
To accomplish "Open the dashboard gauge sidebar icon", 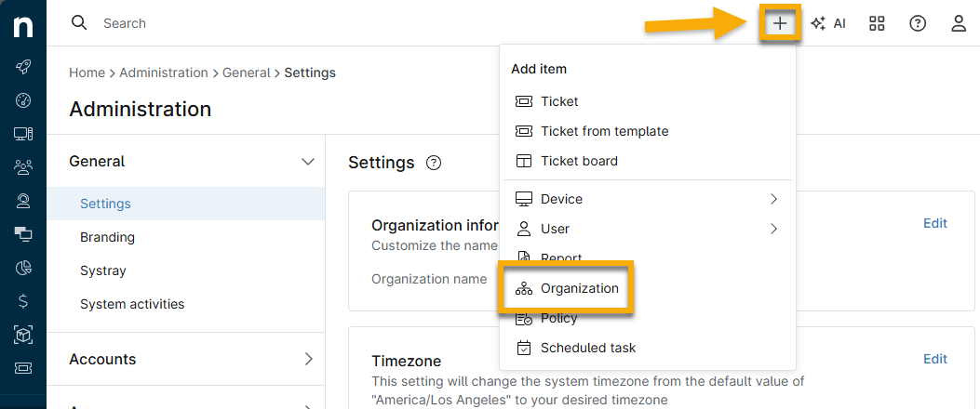I will 23,100.
